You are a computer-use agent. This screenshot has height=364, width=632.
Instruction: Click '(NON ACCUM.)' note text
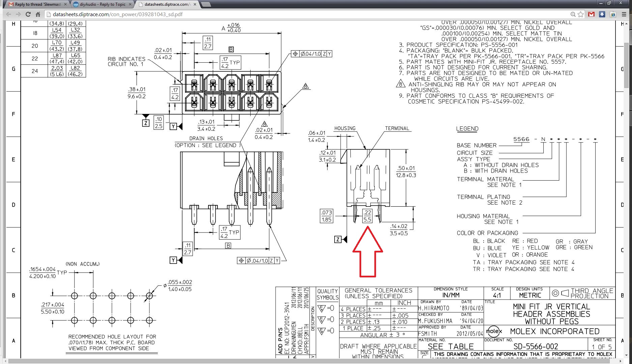[83, 264]
